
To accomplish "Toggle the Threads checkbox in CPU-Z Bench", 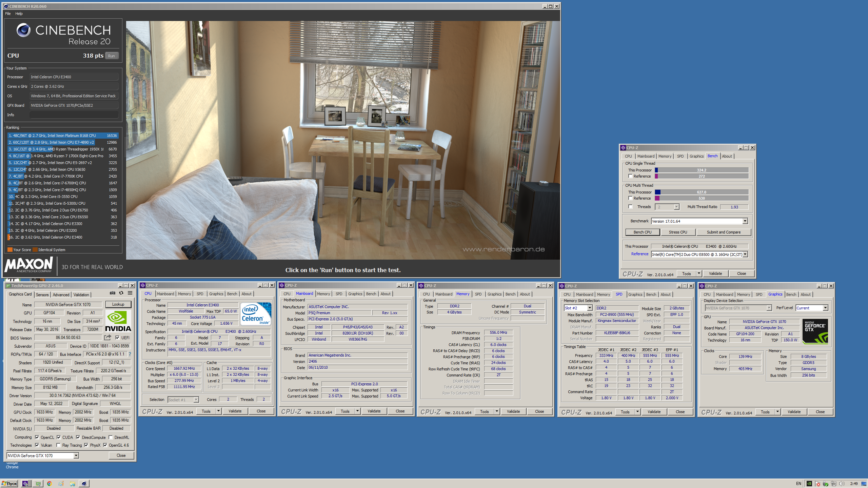I will tap(630, 207).
